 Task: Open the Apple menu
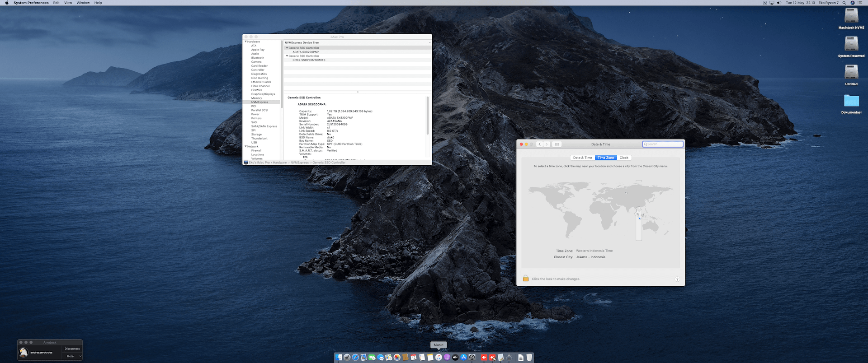(x=7, y=3)
